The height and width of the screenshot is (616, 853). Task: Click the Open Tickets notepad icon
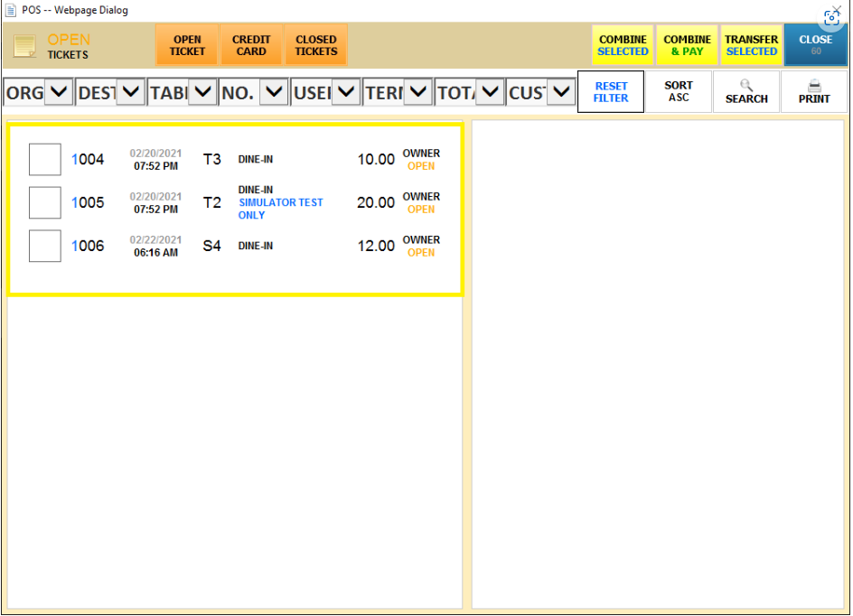tap(24, 45)
